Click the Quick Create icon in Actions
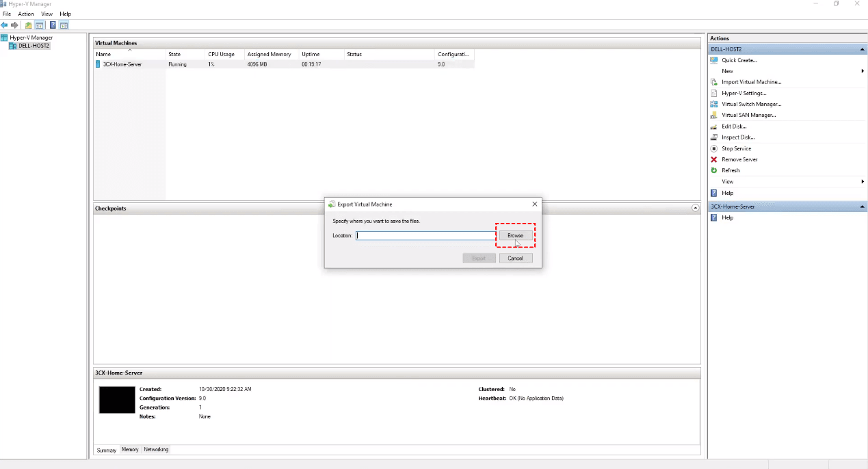The width and height of the screenshot is (868, 469). pyautogui.click(x=714, y=60)
